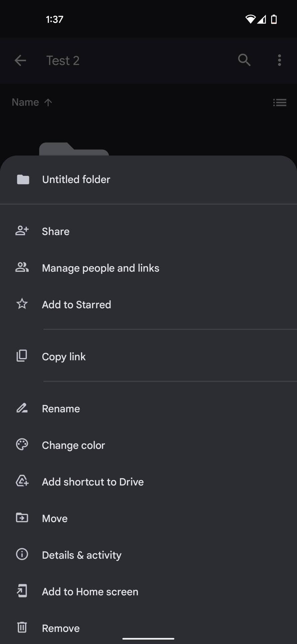Select Manage people and links
297x644 pixels.
click(101, 268)
